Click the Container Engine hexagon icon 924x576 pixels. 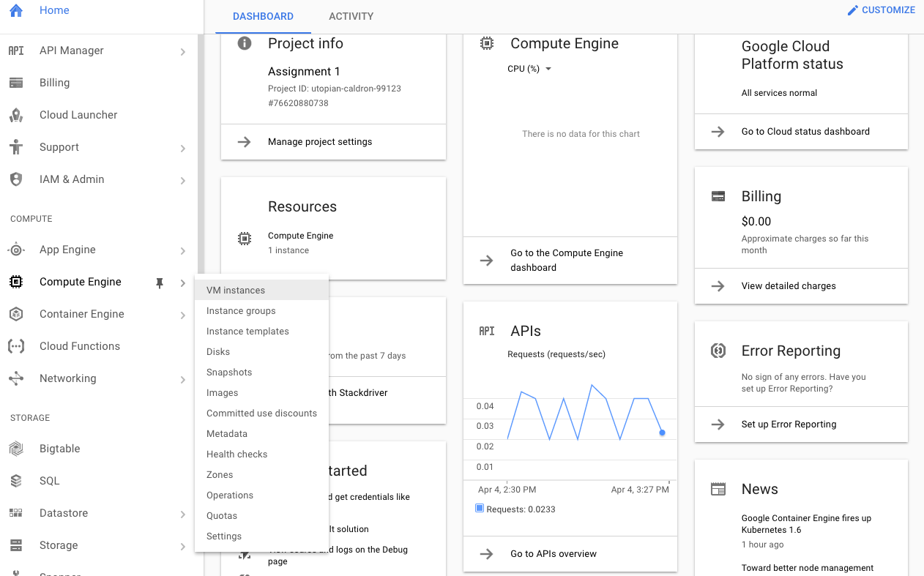(15, 314)
